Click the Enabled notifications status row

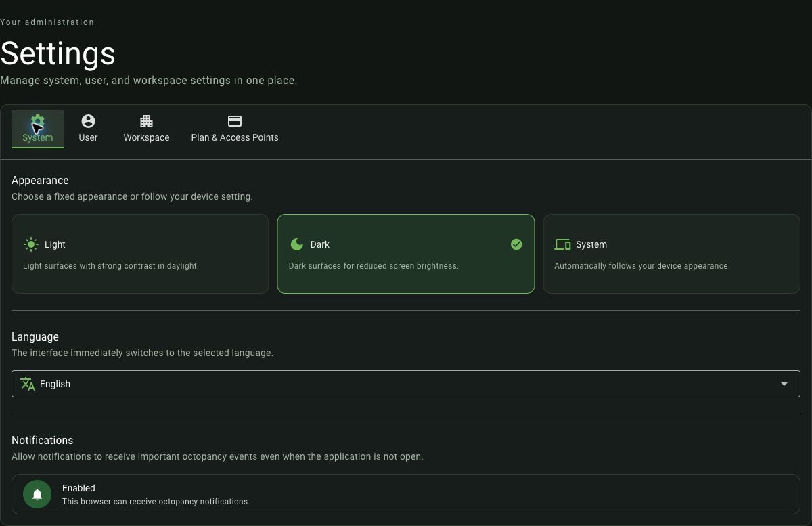(x=406, y=494)
